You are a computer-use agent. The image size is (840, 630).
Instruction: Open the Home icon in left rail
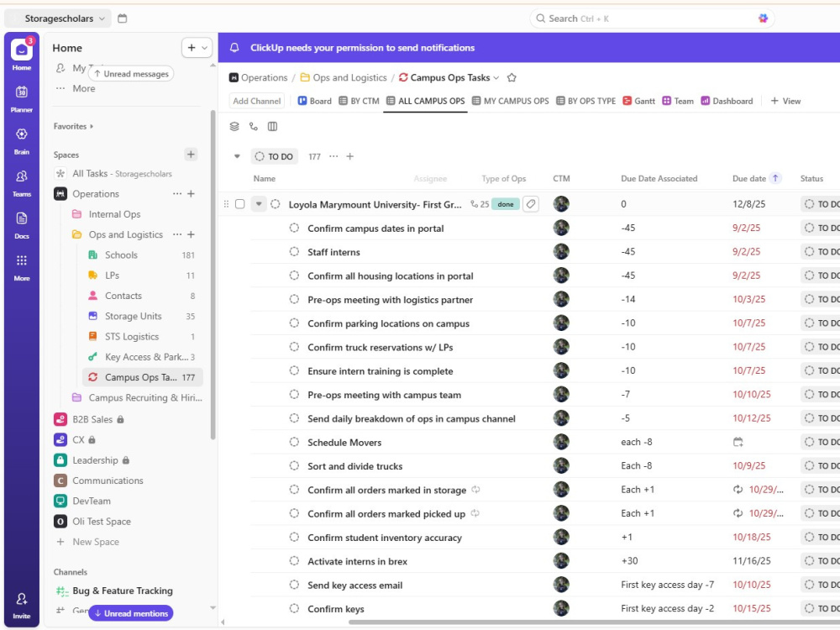tap(22, 50)
